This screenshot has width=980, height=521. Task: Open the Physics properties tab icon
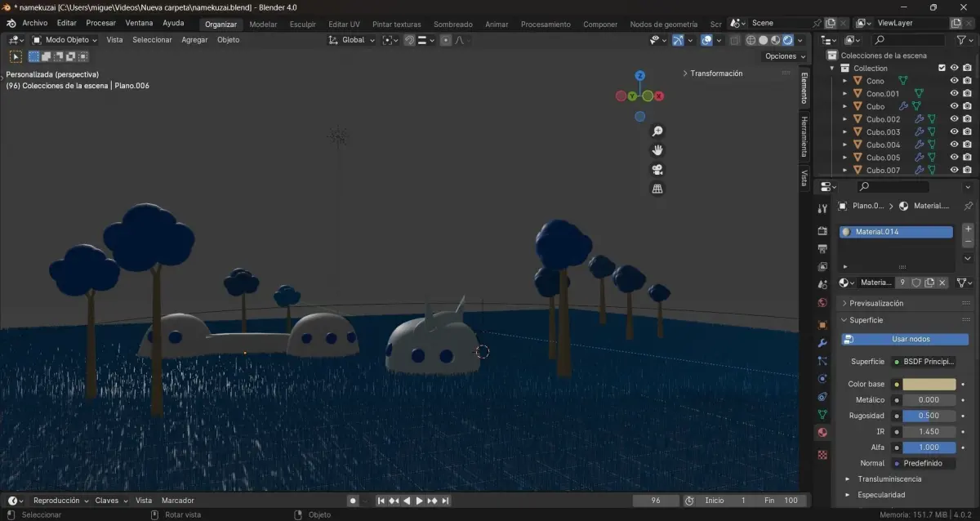(822, 379)
